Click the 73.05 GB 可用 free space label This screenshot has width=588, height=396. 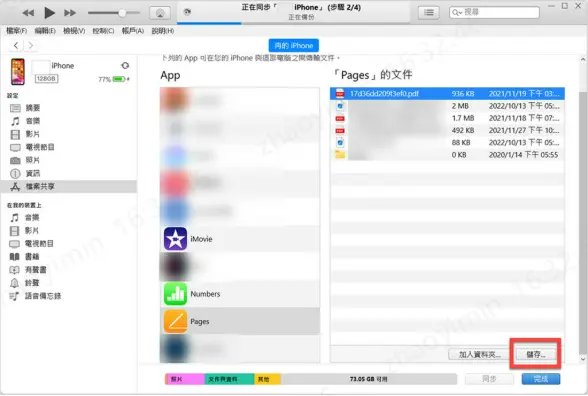pyautogui.click(x=369, y=379)
